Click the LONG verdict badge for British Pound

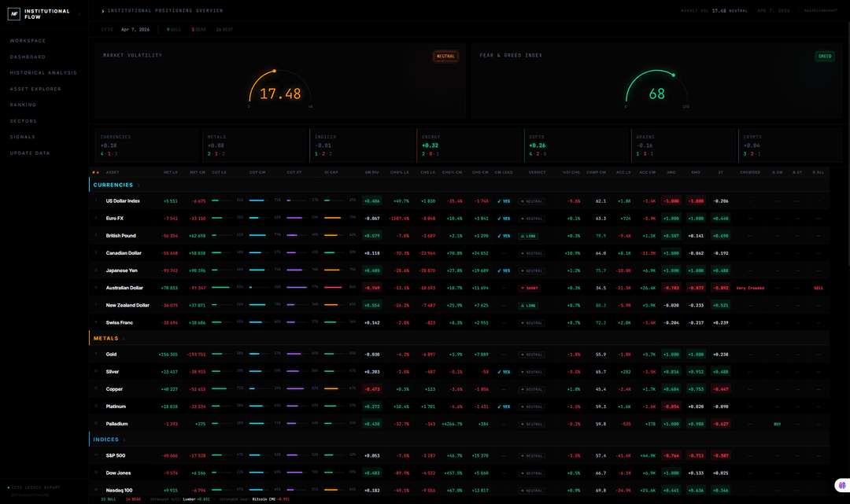pos(529,236)
